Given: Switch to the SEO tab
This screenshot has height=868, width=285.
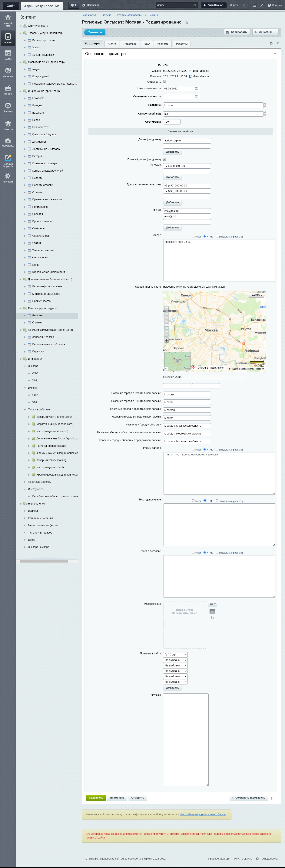Looking at the screenshot, I should point(147,44).
